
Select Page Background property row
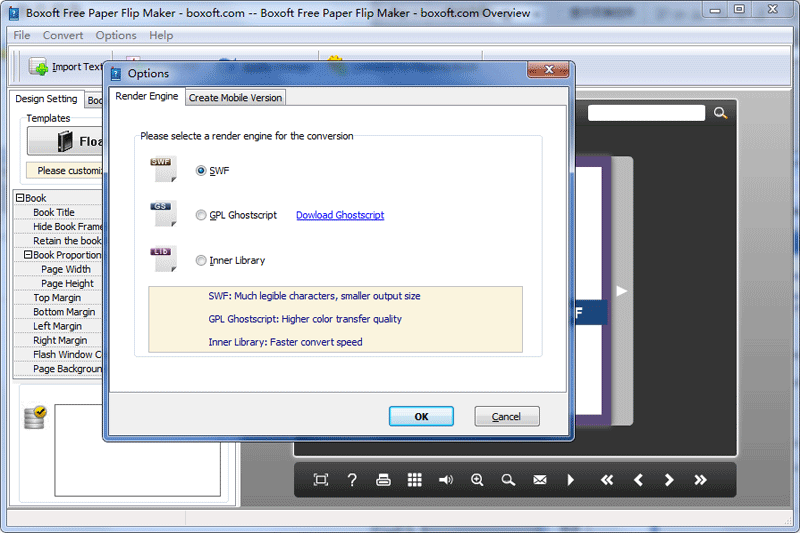(x=58, y=369)
